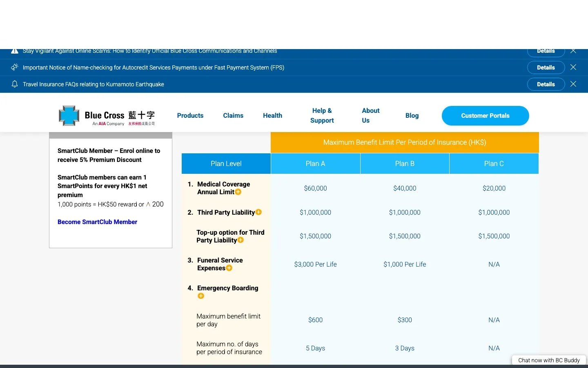
Task: Go to the Blog page
Action: (412, 116)
